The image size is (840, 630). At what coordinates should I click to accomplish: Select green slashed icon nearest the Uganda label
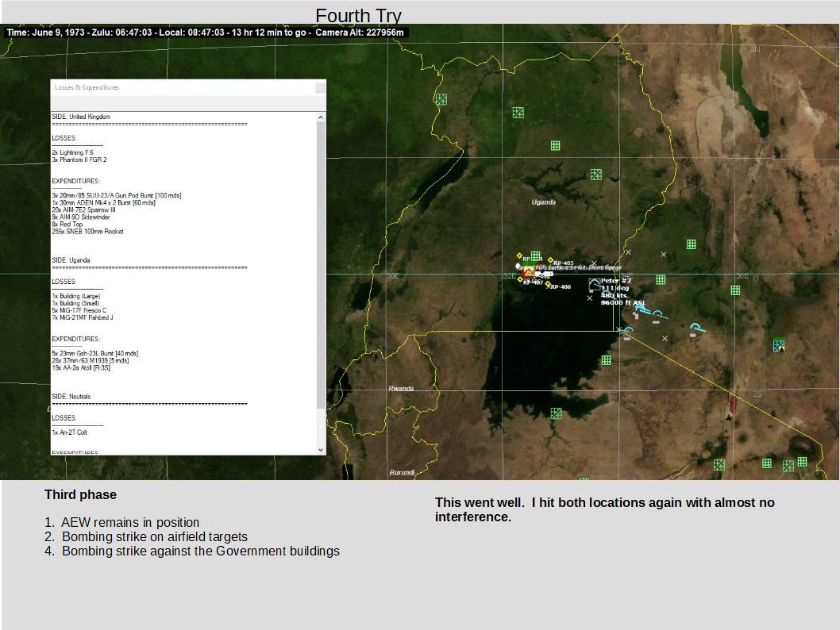pos(595,175)
